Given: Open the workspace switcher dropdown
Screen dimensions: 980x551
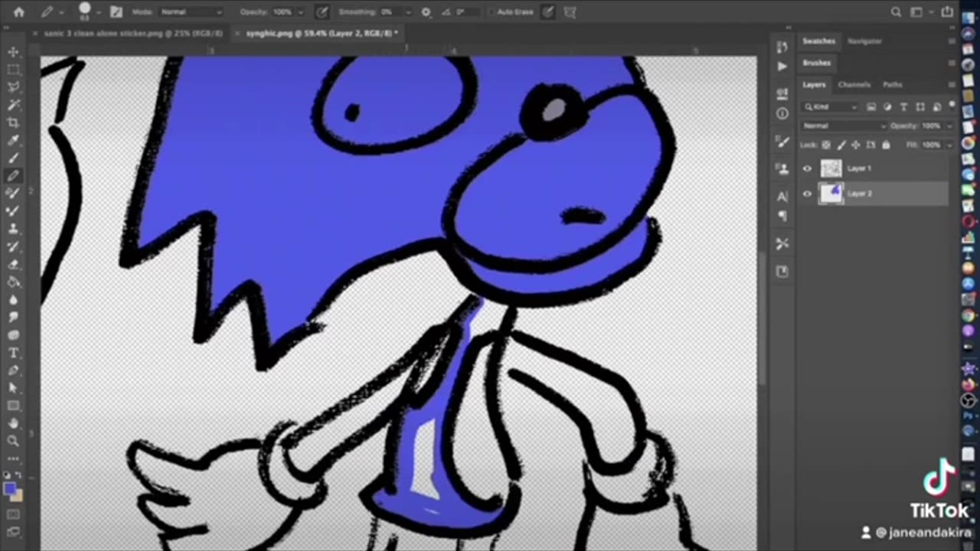Looking at the screenshot, I should pyautogui.click(x=922, y=12).
